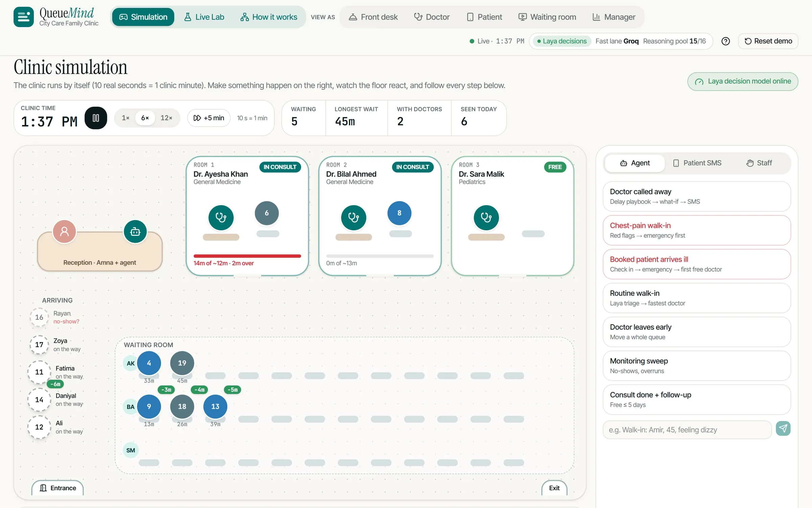The height and width of the screenshot is (508, 812).
Task: Click the reception agent robot icon
Action: [135, 232]
